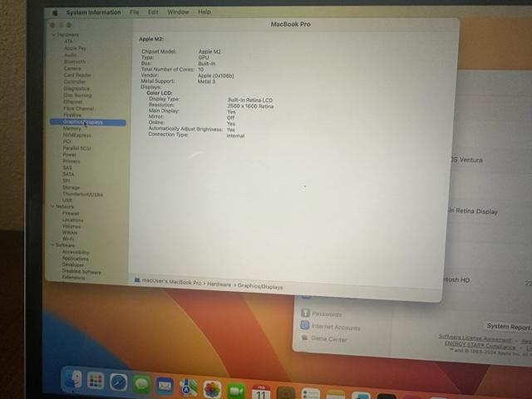The image size is (532, 399).
Task: Open the Window menu
Action: point(178,12)
